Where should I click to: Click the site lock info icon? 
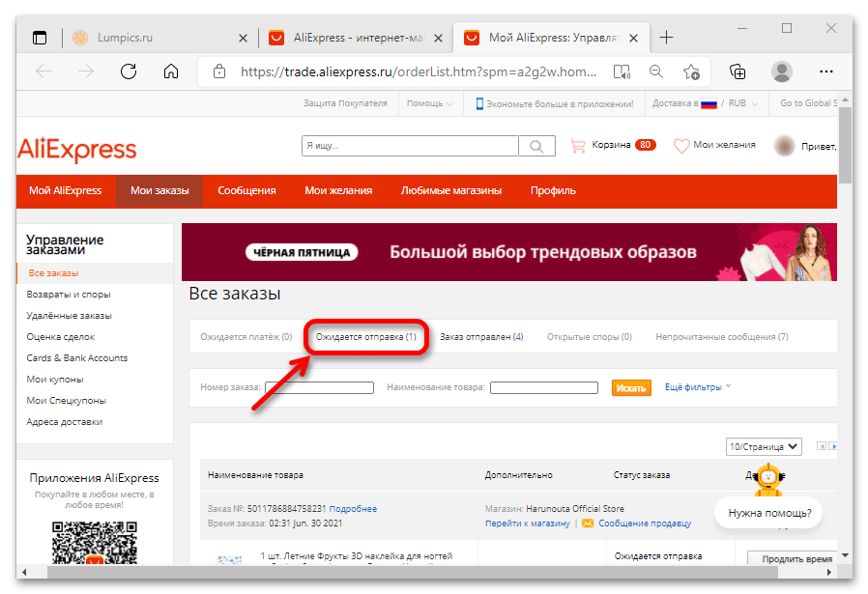tap(219, 71)
